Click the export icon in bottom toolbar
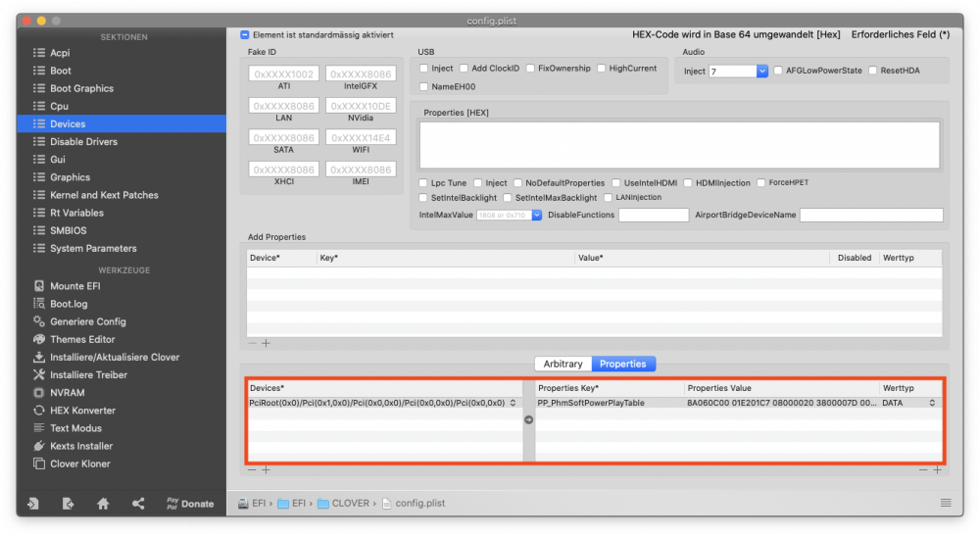The image size is (980, 536). click(69, 504)
